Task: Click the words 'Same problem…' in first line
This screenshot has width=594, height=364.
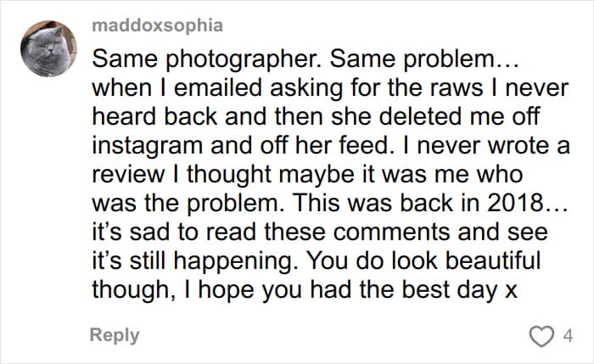Action: coord(424,59)
